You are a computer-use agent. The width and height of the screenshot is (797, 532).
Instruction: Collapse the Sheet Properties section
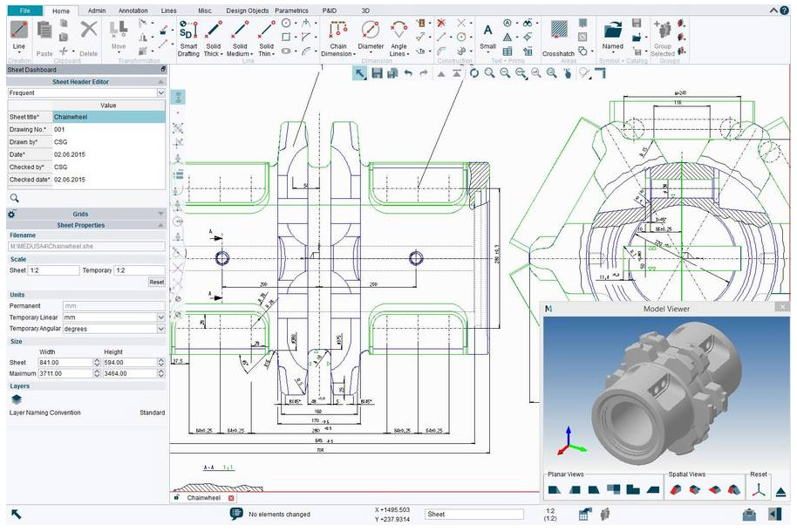pos(160,225)
